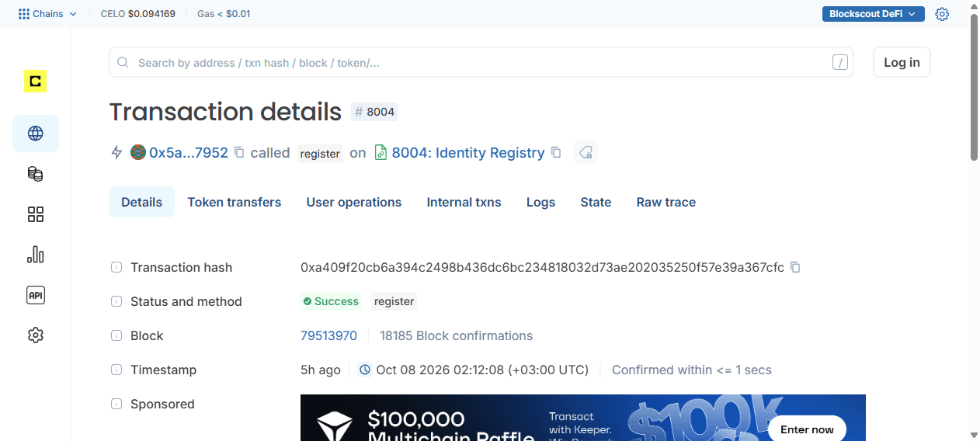Copy the Identity Registry contract address
Image resolution: width=980 pixels, height=441 pixels.
[x=556, y=153]
